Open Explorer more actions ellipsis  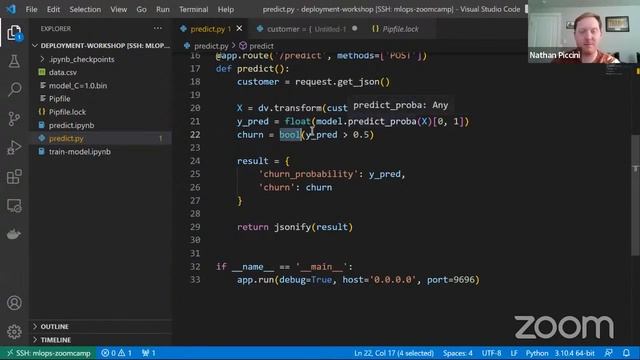click(158, 29)
